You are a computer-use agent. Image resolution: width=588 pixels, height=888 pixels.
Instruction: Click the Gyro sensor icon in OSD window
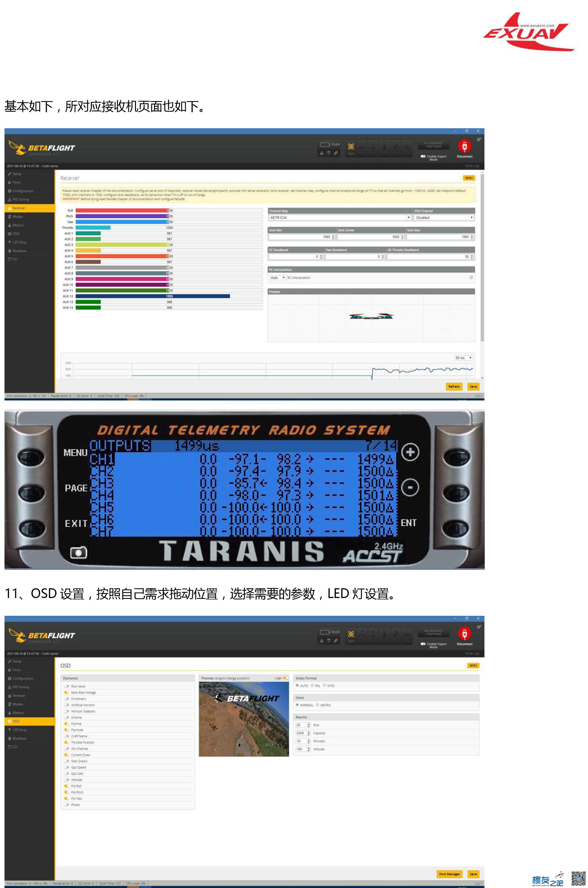[x=351, y=635]
